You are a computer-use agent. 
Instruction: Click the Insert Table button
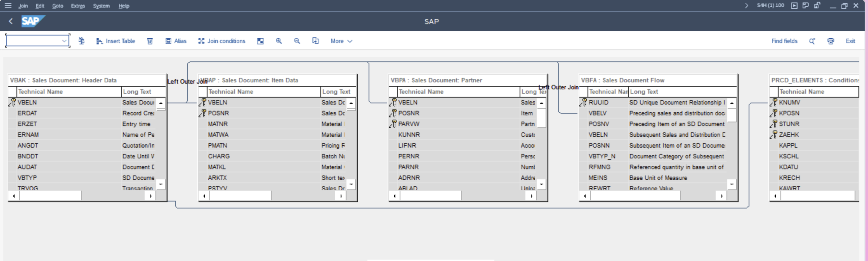click(x=115, y=41)
